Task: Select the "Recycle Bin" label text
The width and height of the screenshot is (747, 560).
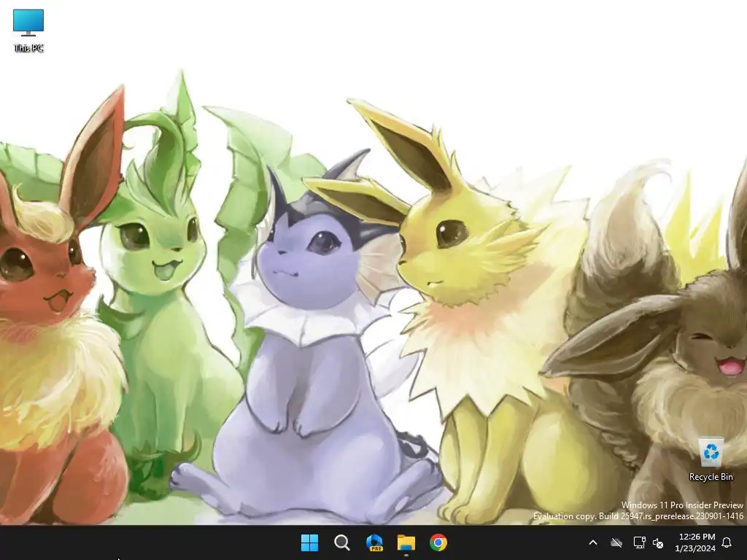Action: click(711, 477)
